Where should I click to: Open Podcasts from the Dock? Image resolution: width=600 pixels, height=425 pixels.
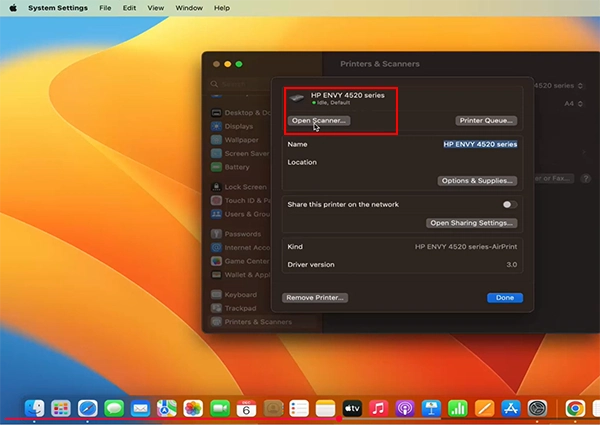(x=405, y=408)
